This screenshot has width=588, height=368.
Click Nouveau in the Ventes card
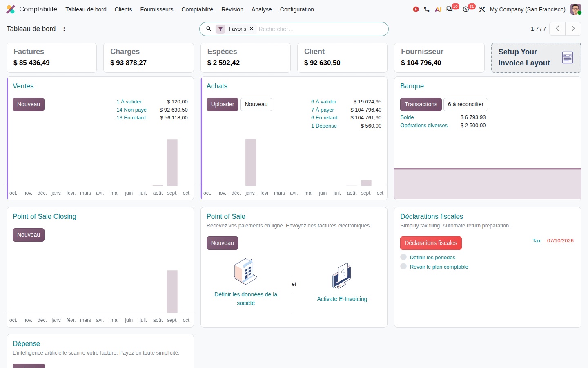pyautogui.click(x=29, y=104)
